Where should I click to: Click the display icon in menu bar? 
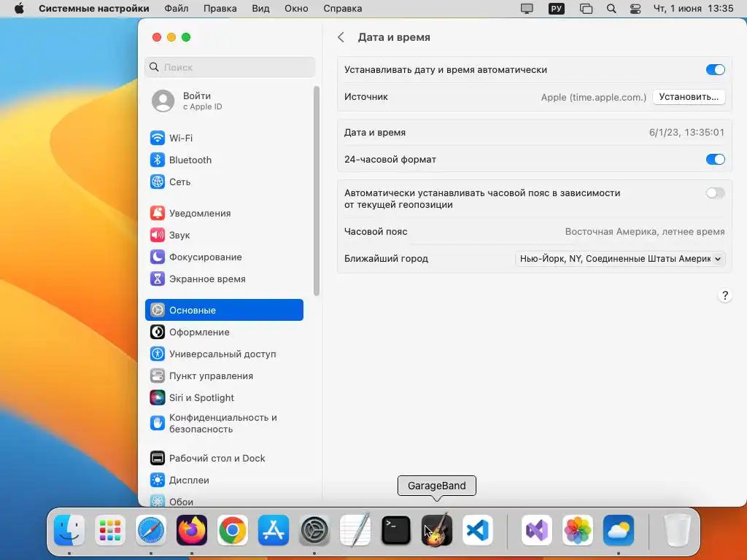coord(527,9)
